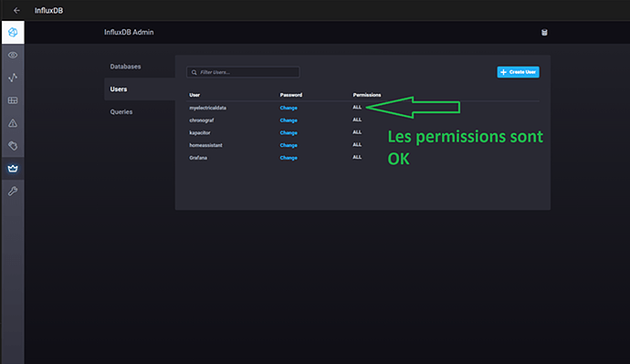Image resolution: width=630 pixels, height=364 pixels.
Task: Select the Users tab
Action: tap(119, 89)
